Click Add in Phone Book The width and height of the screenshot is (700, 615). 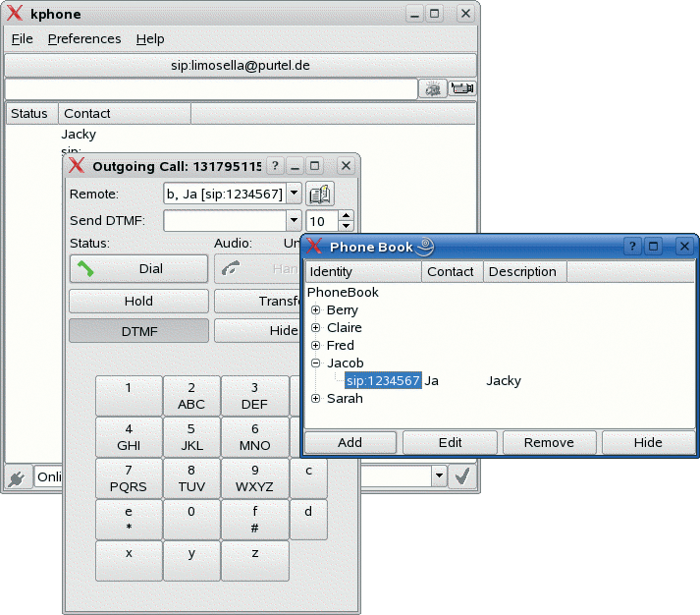(350, 443)
